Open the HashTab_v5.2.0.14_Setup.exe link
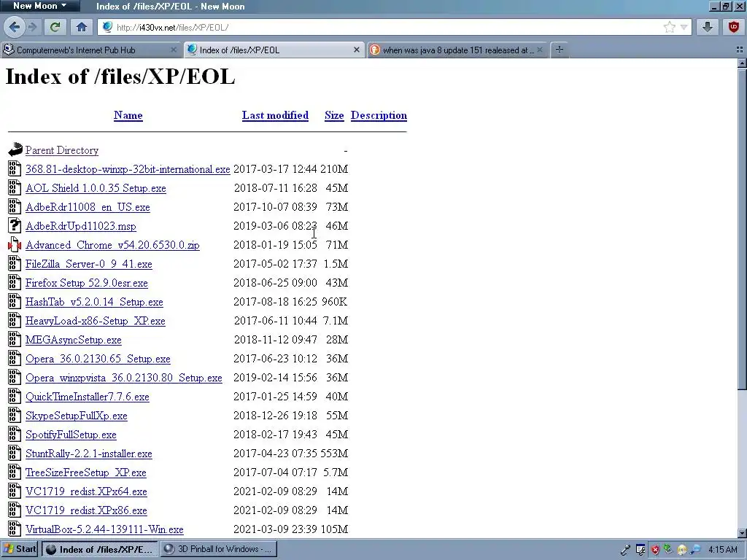Viewport: 747px width, 560px height. coord(94,302)
